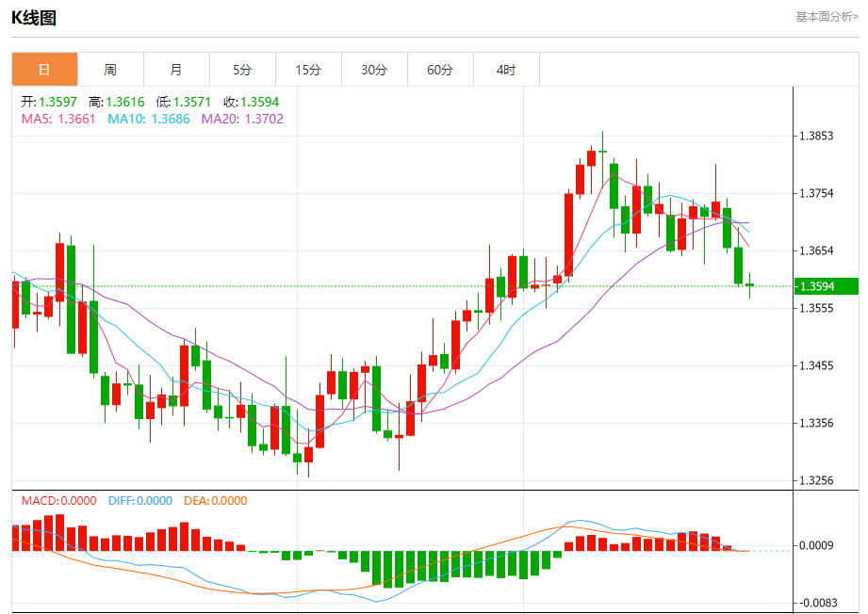Viewport: 868px width, 614px height.
Task: Click the 0.0009 MACD axis label
Action: click(x=816, y=545)
